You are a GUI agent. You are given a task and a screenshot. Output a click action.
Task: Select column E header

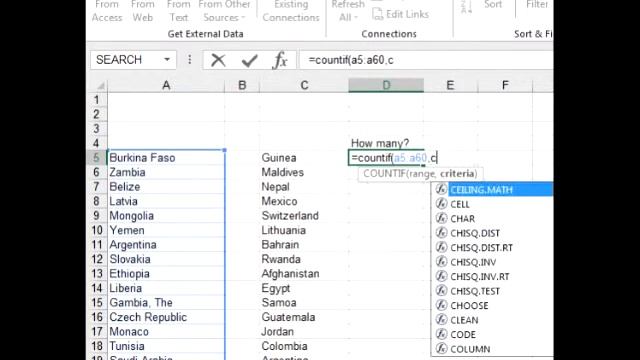pos(450,85)
